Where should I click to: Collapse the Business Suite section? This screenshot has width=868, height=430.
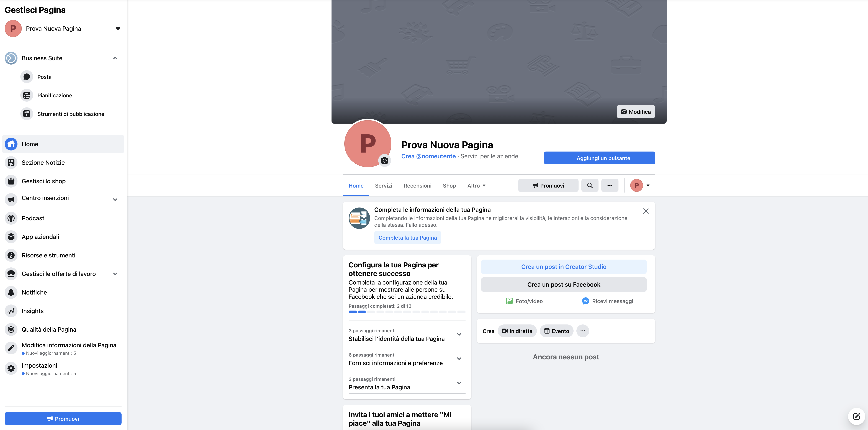pyautogui.click(x=115, y=58)
